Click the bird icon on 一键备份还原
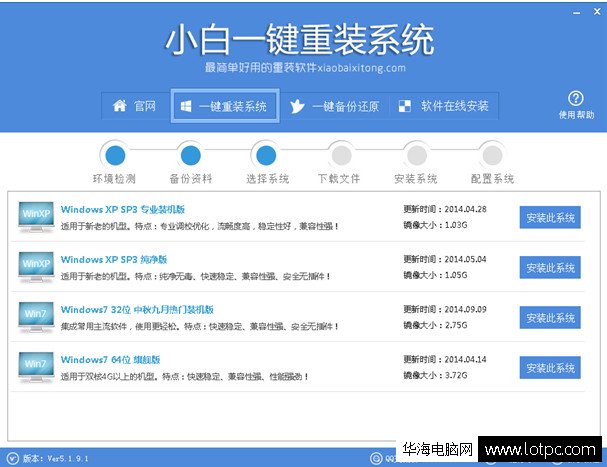607x467 pixels. coord(297,106)
